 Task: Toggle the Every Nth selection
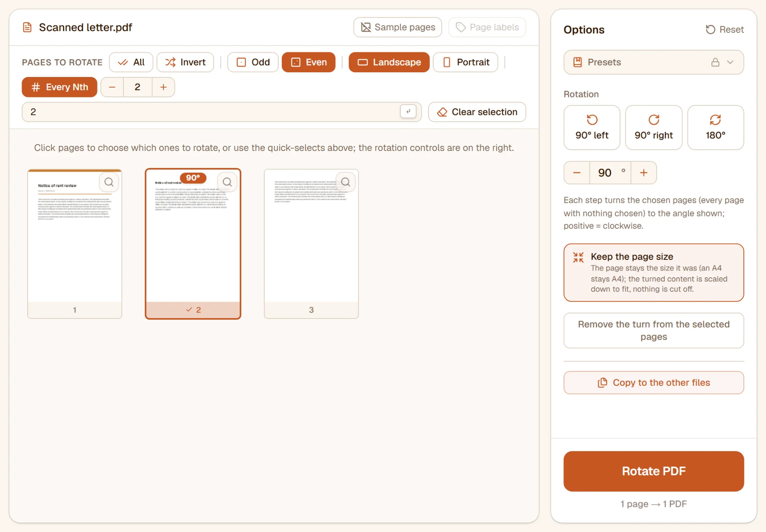pyautogui.click(x=60, y=87)
